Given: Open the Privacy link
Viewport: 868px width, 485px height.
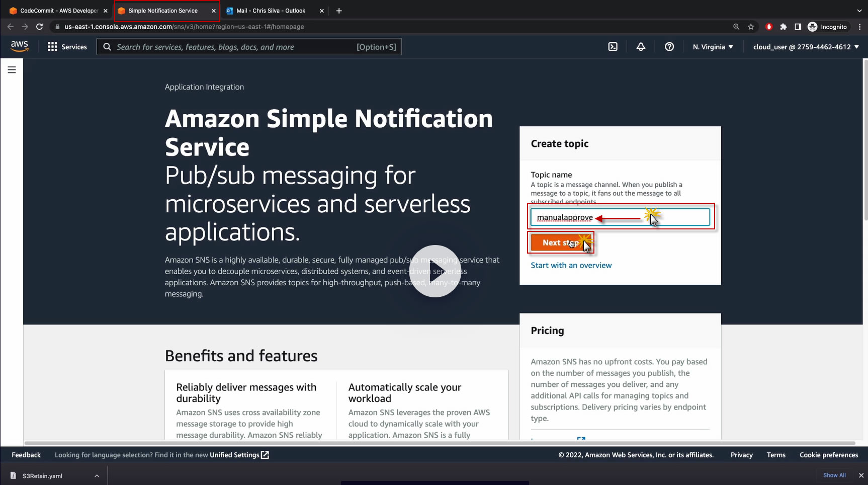Looking at the screenshot, I should [742, 455].
